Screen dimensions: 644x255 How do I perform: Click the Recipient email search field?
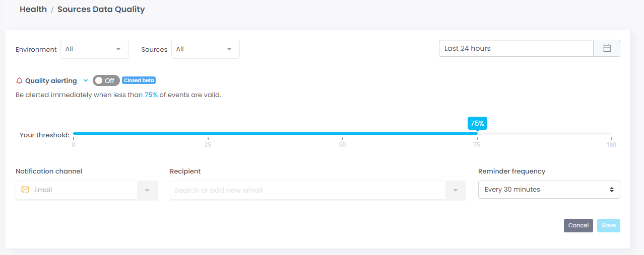(307, 191)
